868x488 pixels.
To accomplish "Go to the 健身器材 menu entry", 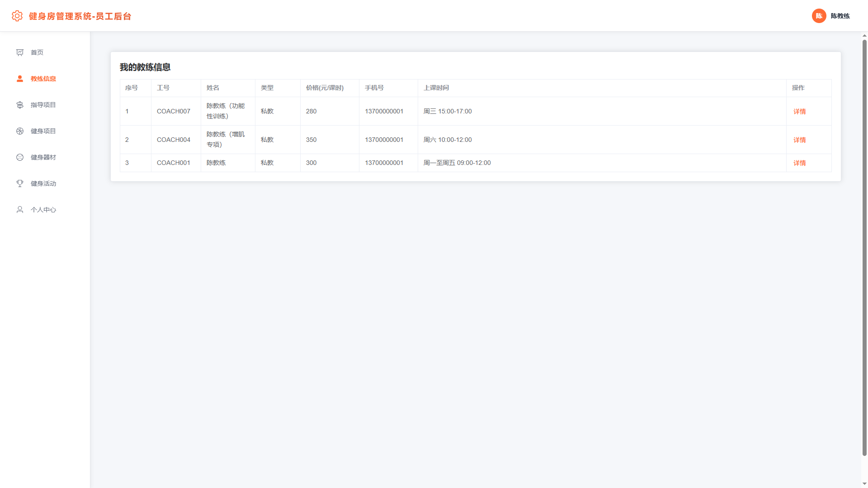I will coord(45,157).
